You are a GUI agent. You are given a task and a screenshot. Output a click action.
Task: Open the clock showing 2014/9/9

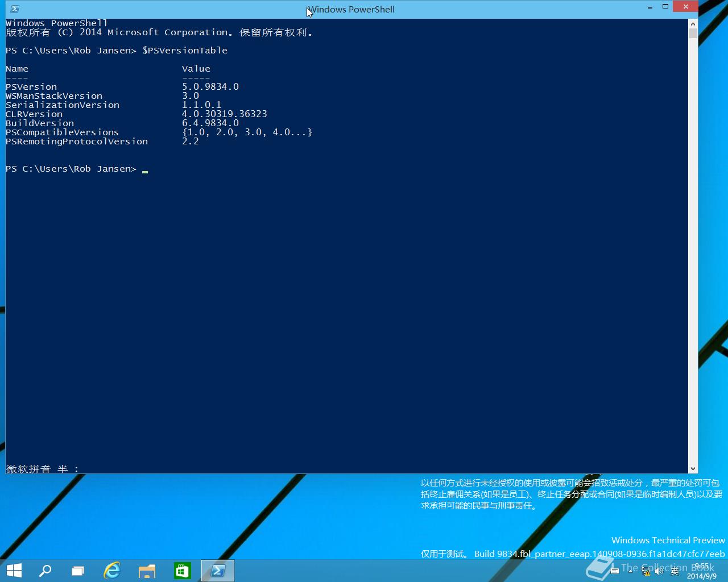pos(702,571)
